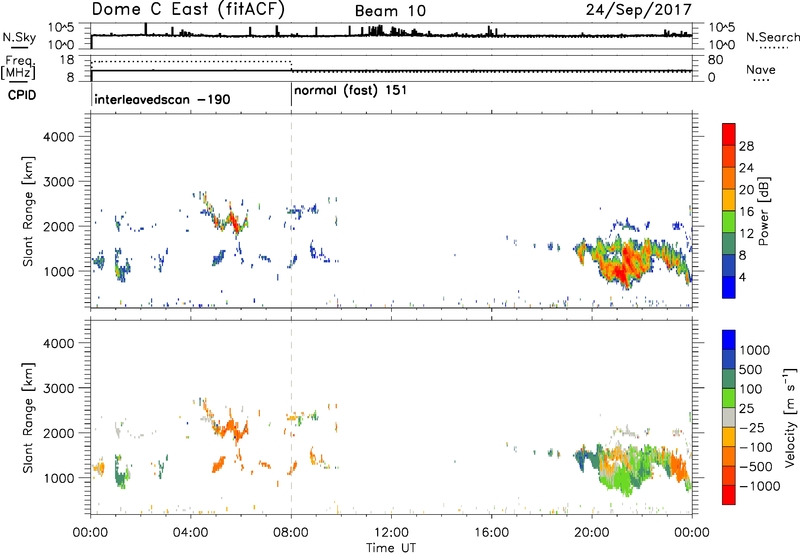The width and height of the screenshot is (800, 554).
Task: Click the 'Nave' legend label
Action: click(x=760, y=69)
